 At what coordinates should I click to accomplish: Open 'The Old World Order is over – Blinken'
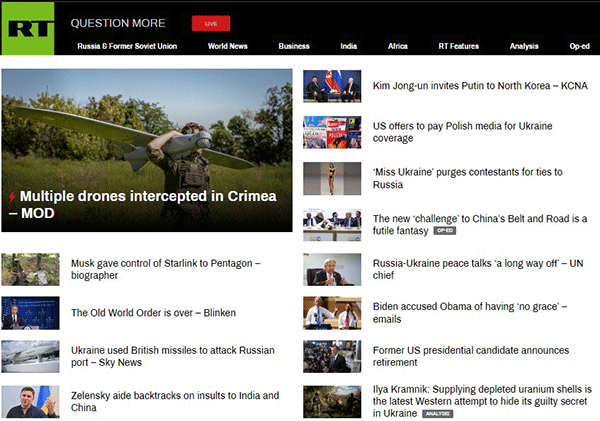pos(153,313)
